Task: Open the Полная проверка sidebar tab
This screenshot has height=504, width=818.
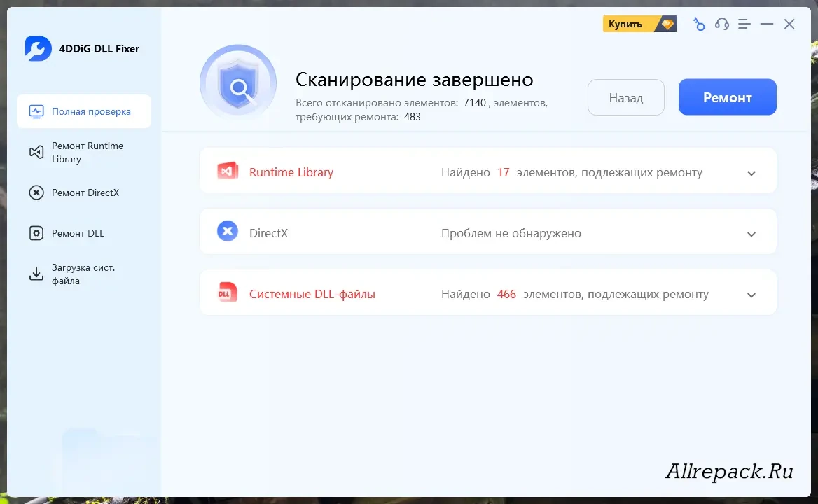Action: pos(84,111)
